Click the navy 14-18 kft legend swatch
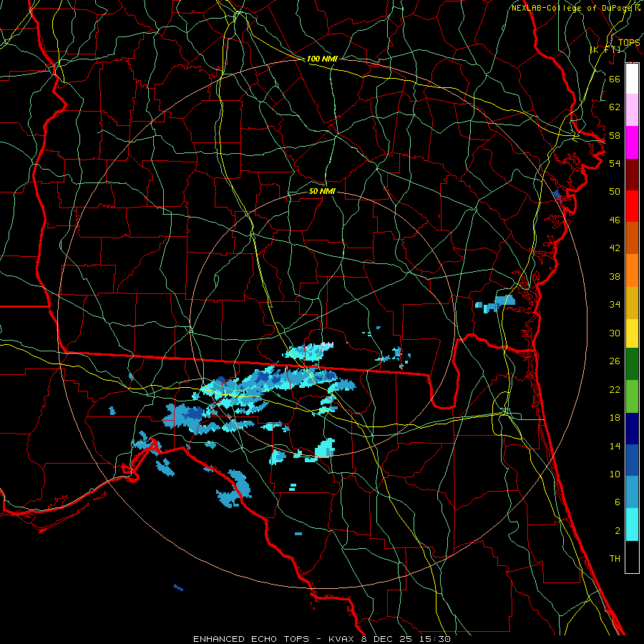This screenshot has width=644, height=644. 632,429
